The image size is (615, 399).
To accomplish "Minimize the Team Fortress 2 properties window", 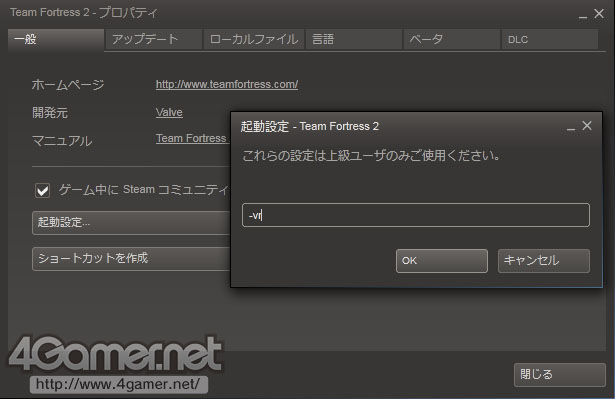I will click(583, 15).
